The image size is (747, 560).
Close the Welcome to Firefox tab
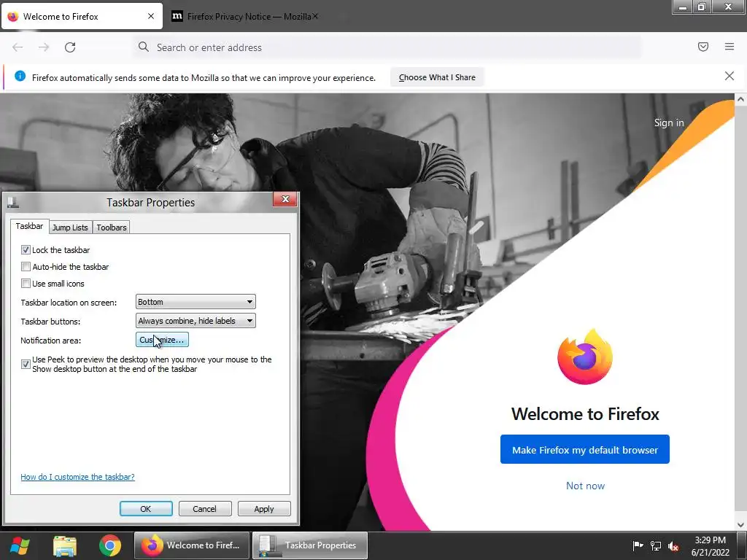151,16
